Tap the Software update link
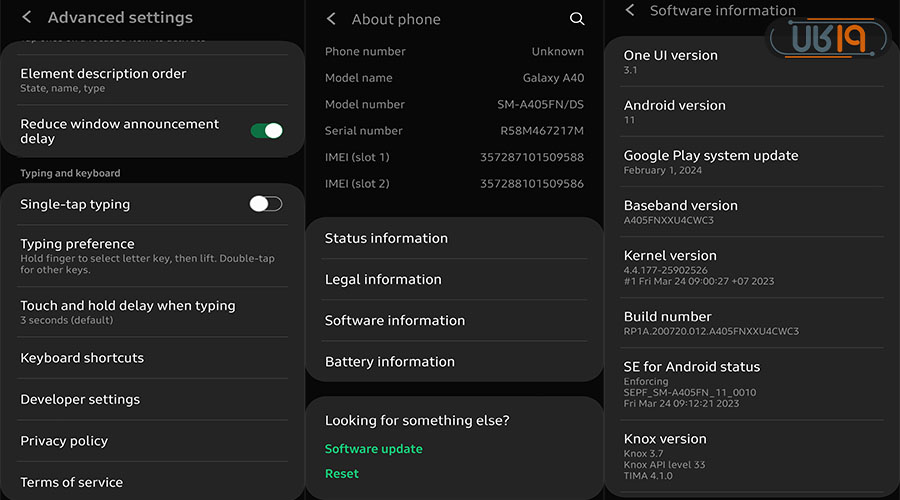The image size is (900, 500). pos(374,449)
